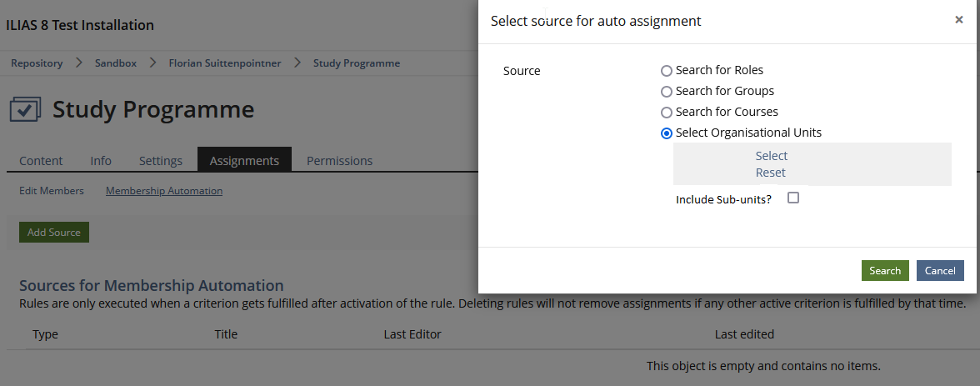Screen dimensions: 980x386
Task: Click the Select link for organisational units
Action: coord(772,156)
